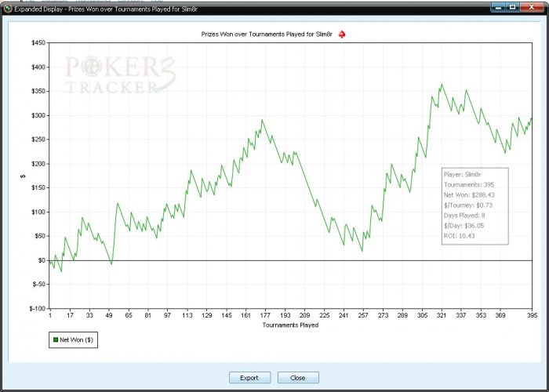This screenshot has width=549, height=392.
Task: Click x-axis tick label 97
Action: (168, 315)
